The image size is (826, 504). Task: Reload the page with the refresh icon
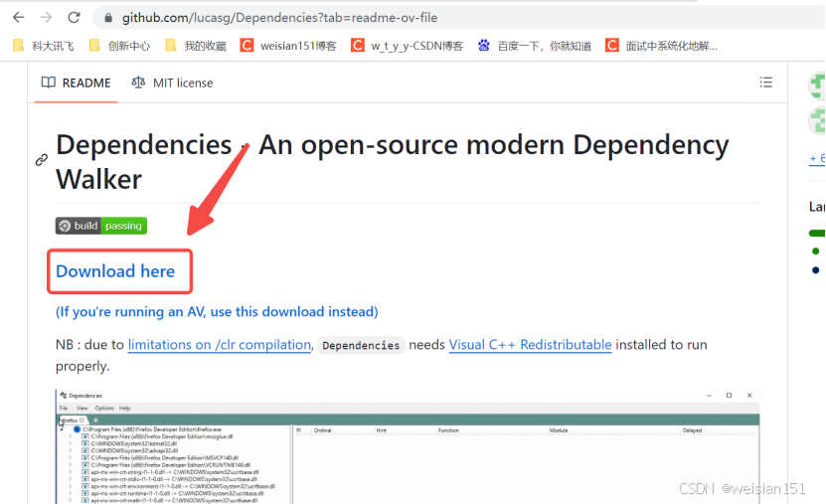coord(74,17)
